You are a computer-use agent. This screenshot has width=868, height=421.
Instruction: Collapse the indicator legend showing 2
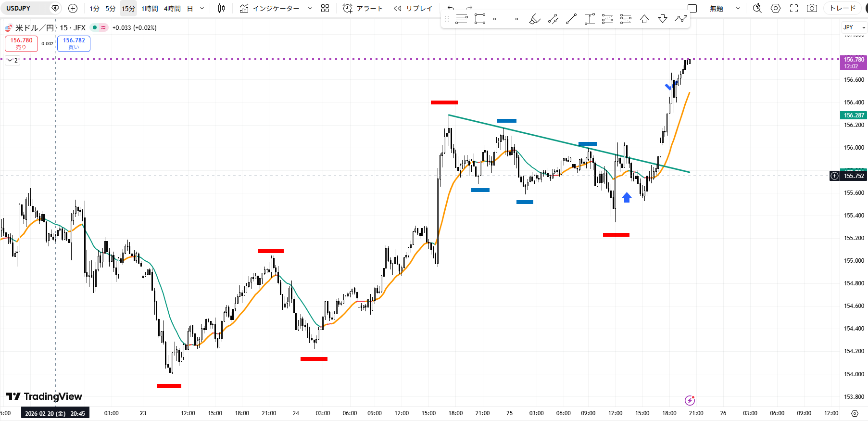coord(13,61)
